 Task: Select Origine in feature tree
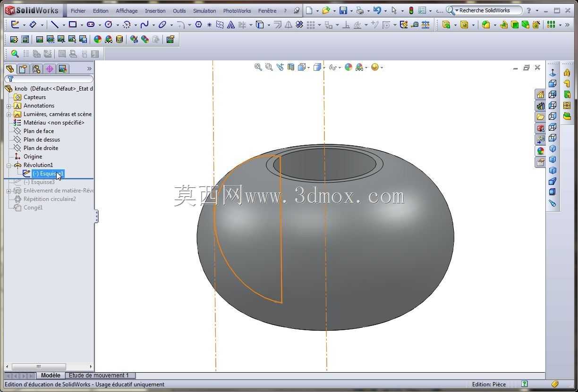click(33, 157)
